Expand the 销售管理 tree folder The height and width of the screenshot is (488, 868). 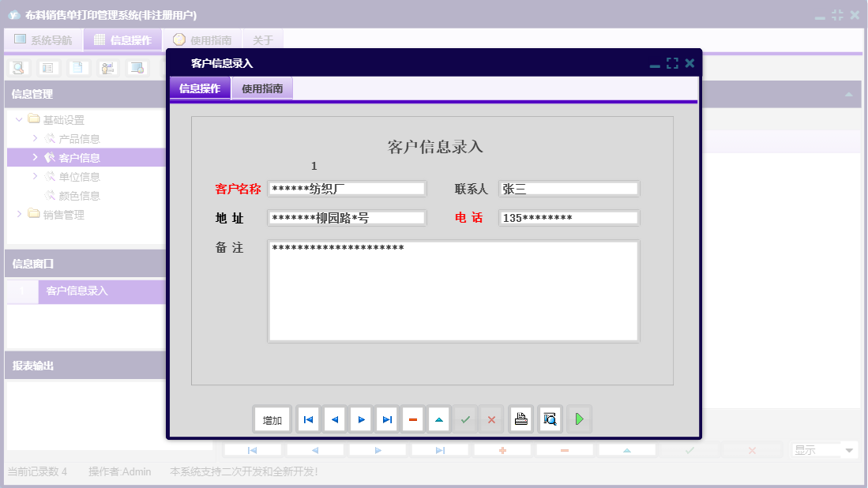click(19, 214)
